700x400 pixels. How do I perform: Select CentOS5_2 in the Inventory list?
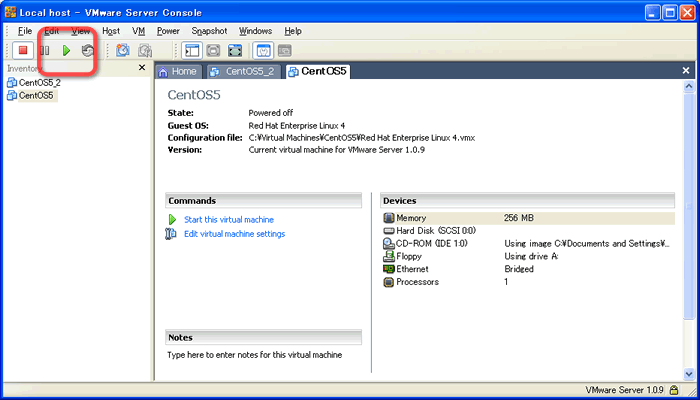click(x=34, y=83)
